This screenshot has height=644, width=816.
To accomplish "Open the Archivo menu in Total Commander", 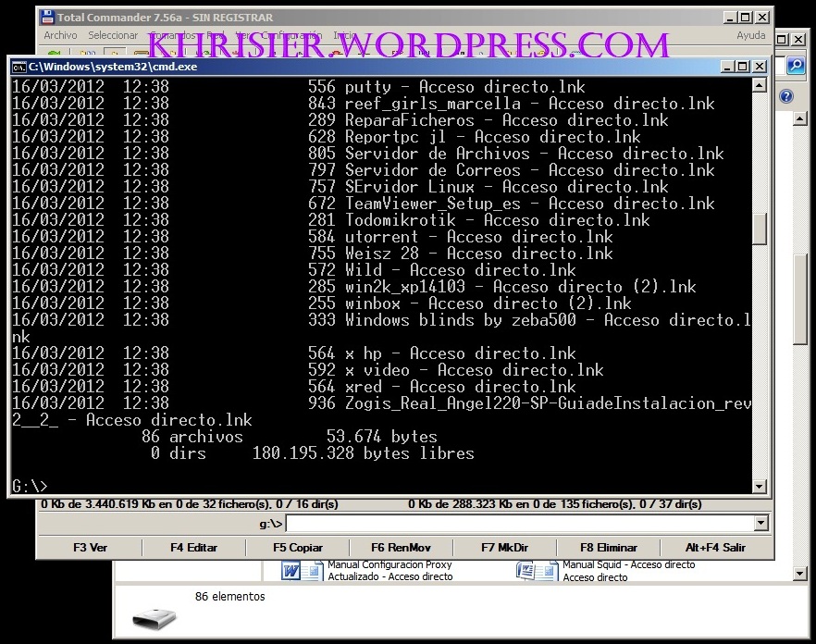I will tap(60, 35).
